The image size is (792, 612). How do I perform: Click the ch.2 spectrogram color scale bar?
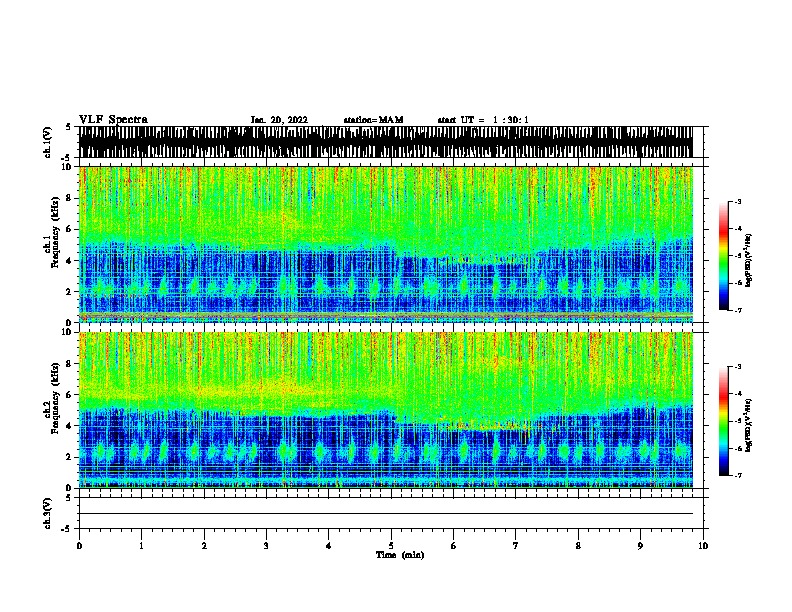pos(723,421)
